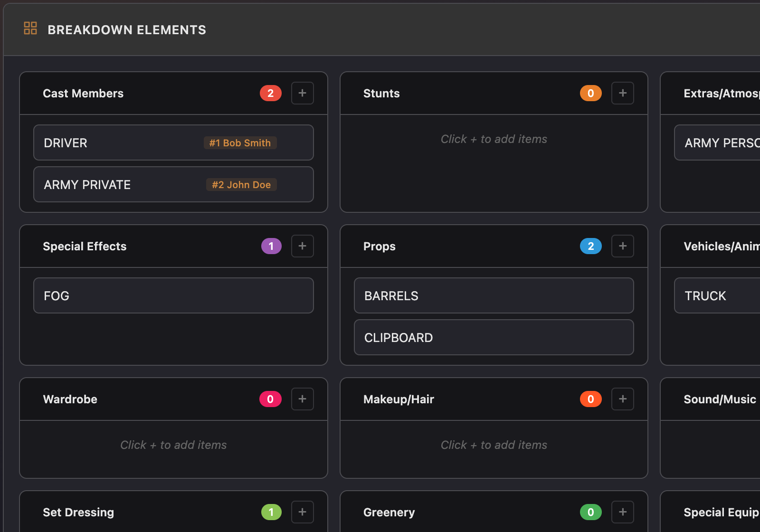Click the plus icon on Props panel
The image size is (760, 532).
tap(623, 246)
